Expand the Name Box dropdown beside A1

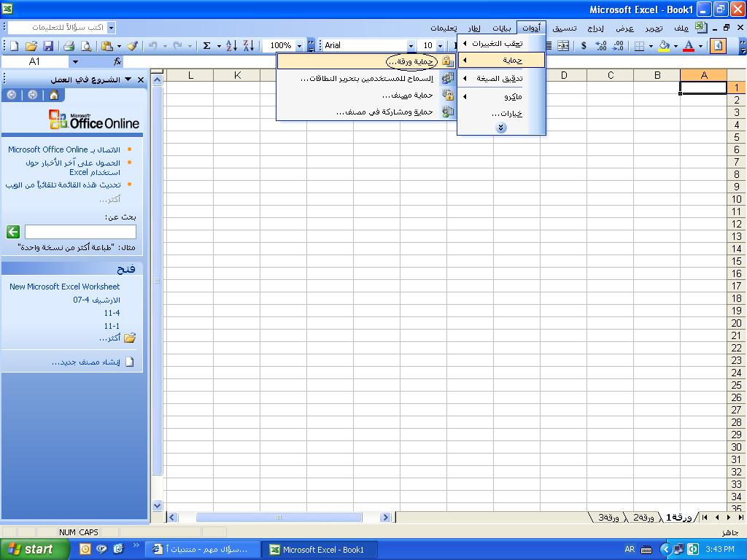[75, 61]
